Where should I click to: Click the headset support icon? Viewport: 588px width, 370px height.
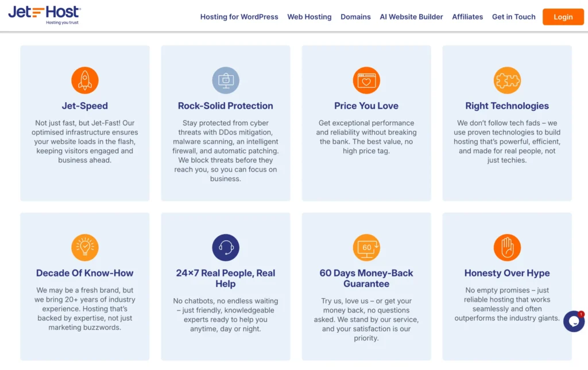(x=226, y=248)
